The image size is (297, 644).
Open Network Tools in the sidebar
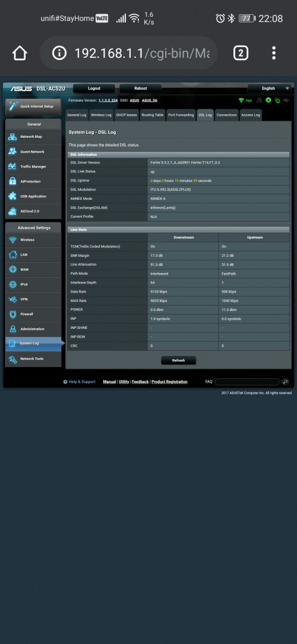pos(33,359)
